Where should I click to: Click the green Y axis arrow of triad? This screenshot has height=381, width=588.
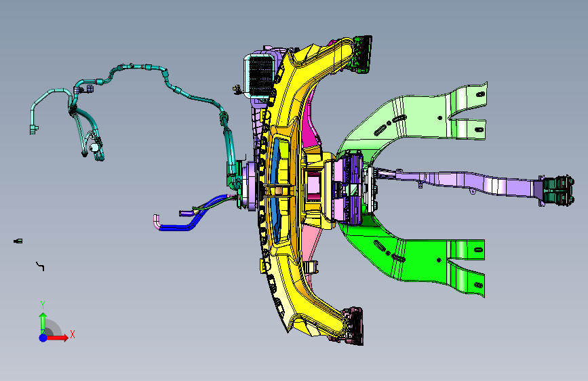coord(43,323)
